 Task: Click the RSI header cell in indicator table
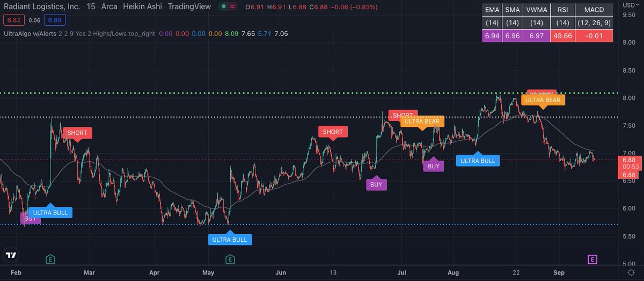tap(562, 10)
